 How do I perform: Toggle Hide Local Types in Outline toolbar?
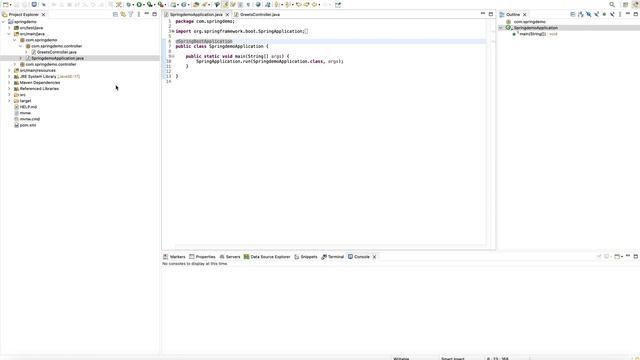(612, 14)
